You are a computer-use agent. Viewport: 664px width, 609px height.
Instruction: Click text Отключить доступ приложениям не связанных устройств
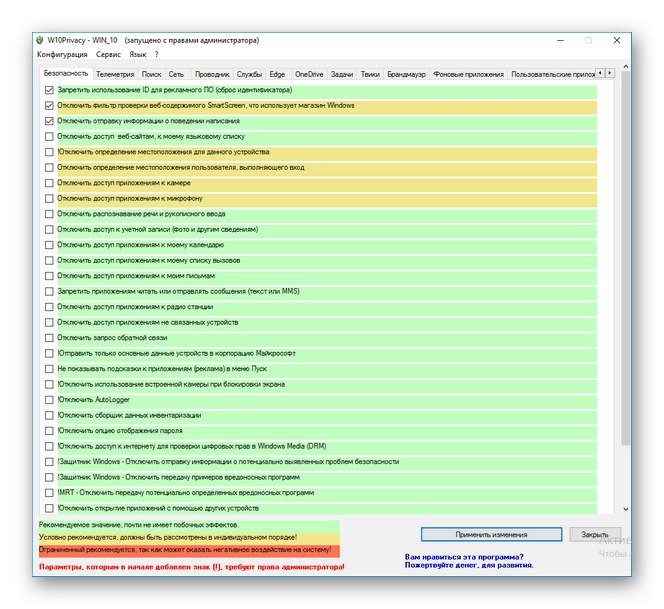148,322
